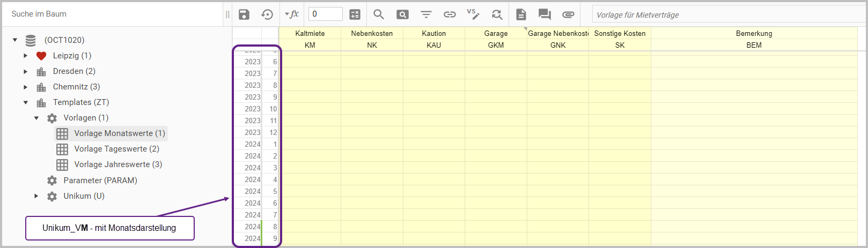Click the magnifying glass search icon
This screenshot has height=248, width=868.
coord(379,14)
